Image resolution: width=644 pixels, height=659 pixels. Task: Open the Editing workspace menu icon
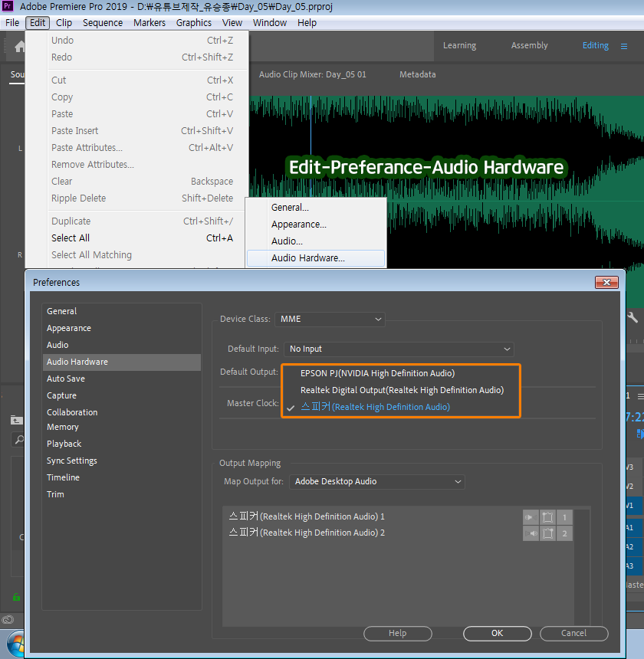[x=624, y=46]
